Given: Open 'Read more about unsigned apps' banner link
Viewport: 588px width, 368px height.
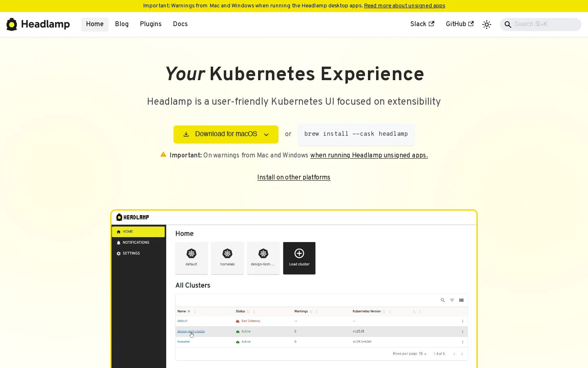Looking at the screenshot, I should (x=405, y=6).
